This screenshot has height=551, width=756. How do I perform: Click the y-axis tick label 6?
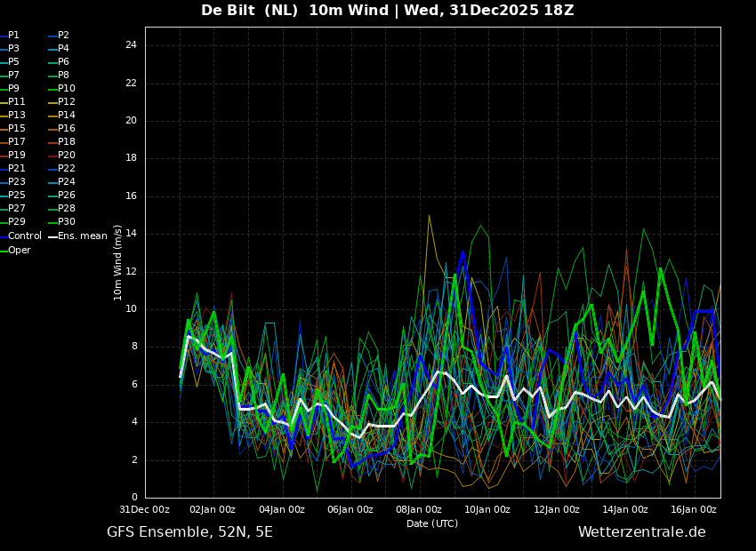point(134,384)
